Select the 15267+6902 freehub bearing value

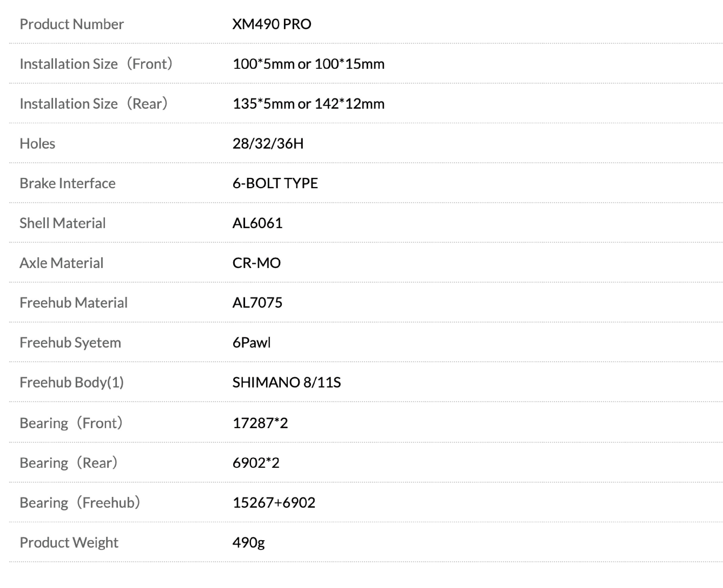coord(274,503)
